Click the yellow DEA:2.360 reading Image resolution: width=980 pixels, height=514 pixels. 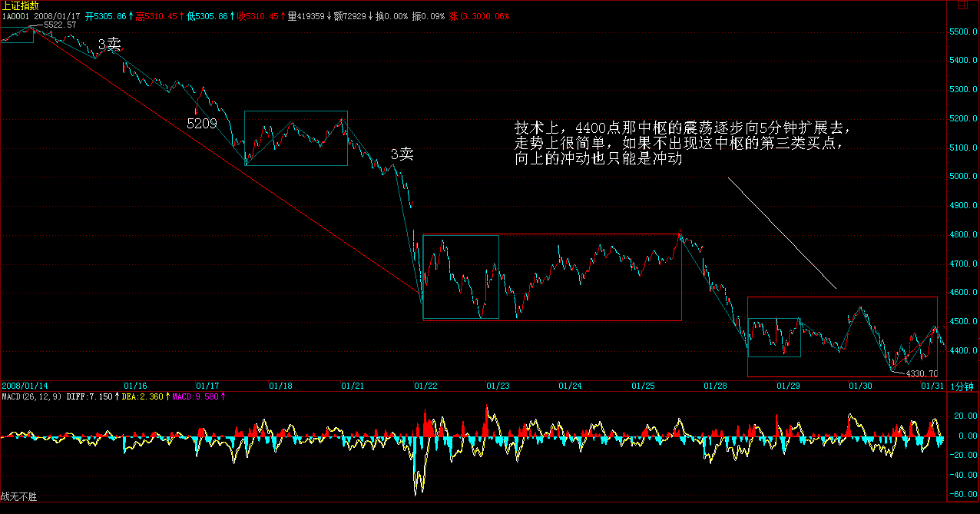tap(144, 396)
